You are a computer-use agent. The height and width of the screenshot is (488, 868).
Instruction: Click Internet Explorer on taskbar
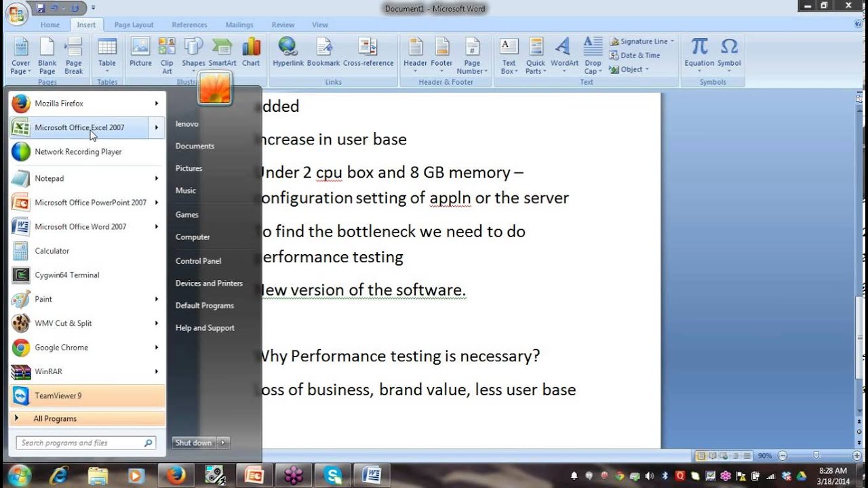pos(59,475)
